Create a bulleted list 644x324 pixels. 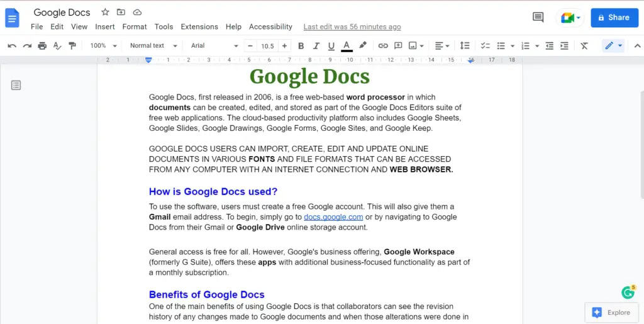click(501, 45)
